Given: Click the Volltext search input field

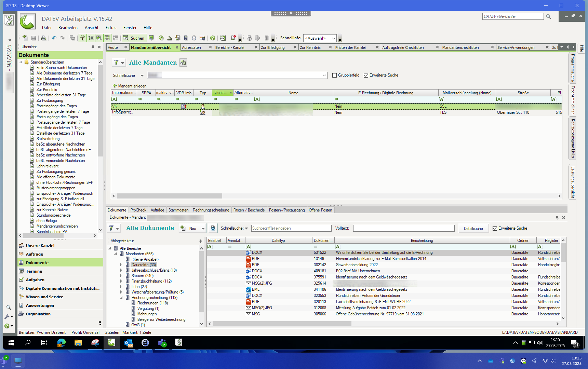Looking at the screenshot, I should coord(403,229).
